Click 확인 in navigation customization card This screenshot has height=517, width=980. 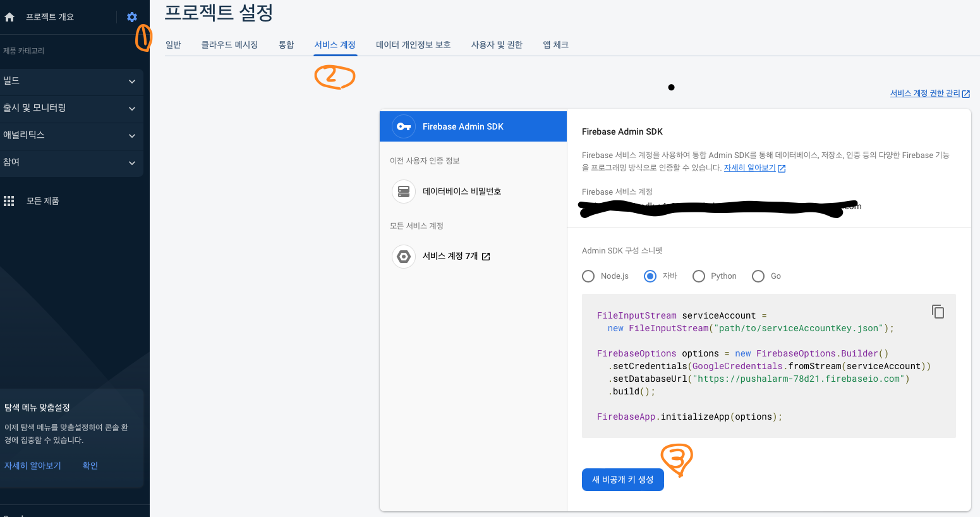click(90, 466)
